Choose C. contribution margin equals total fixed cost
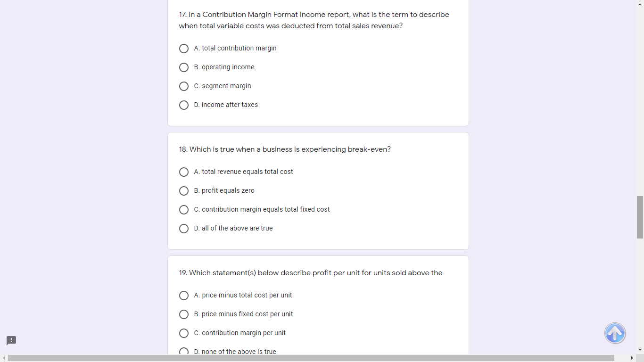This screenshot has width=644, height=362. [x=184, y=209]
